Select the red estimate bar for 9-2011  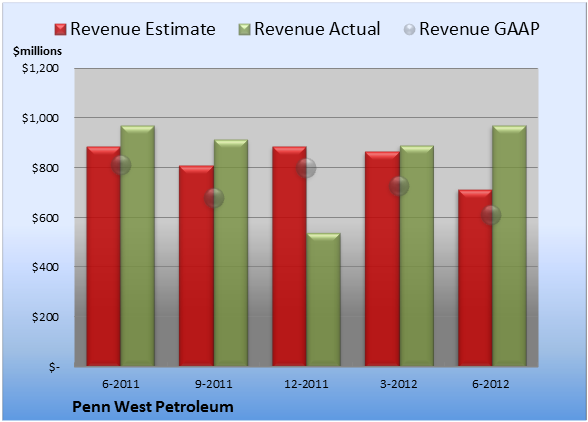click(196, 266)
